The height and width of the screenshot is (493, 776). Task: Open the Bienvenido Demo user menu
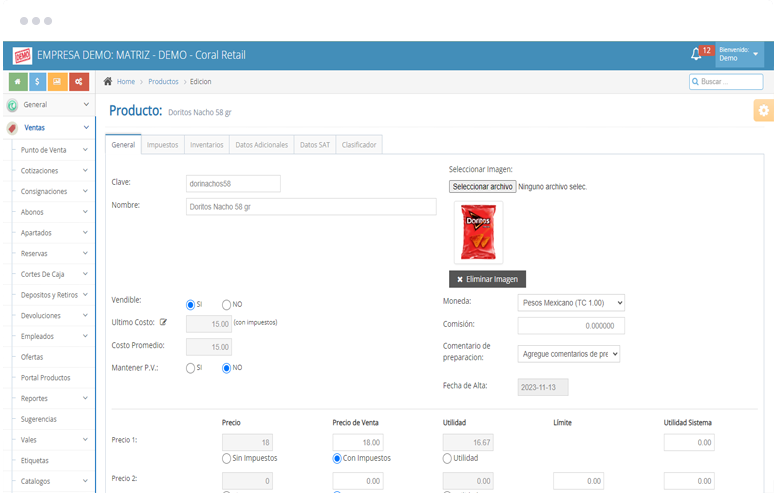[x=739, y=54]
